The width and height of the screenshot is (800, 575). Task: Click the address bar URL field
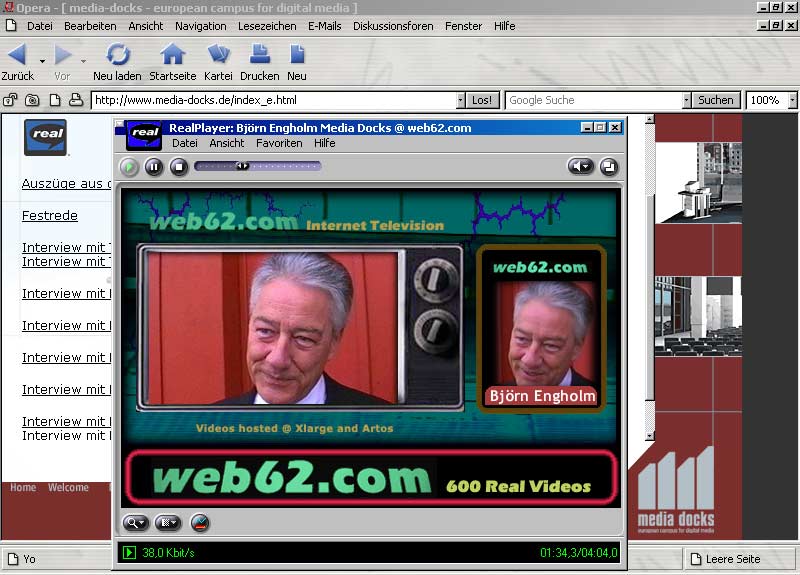(x=274, y=100)
